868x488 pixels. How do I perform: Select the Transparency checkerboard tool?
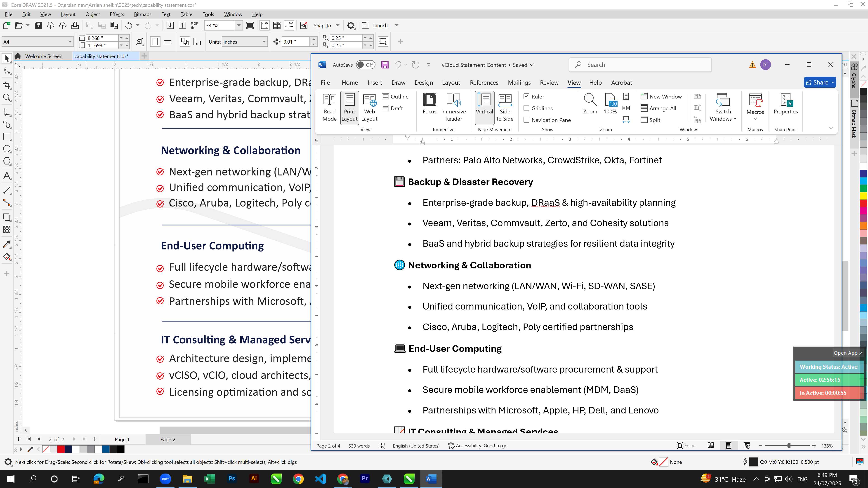coord(7,230)
